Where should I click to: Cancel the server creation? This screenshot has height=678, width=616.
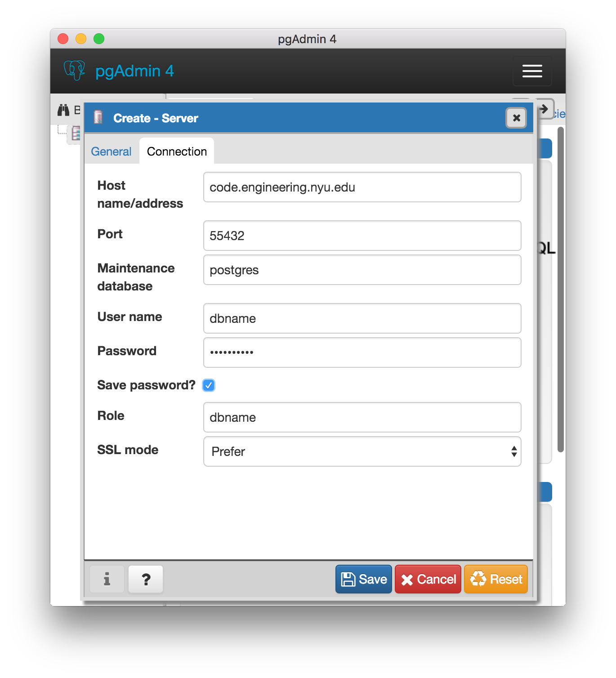(x=428, y=579)
